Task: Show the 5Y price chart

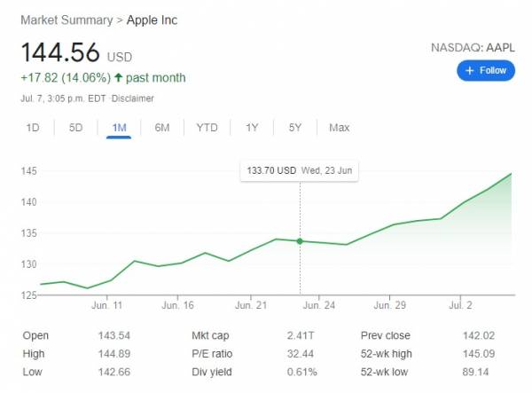Action: tap(295, 128)
